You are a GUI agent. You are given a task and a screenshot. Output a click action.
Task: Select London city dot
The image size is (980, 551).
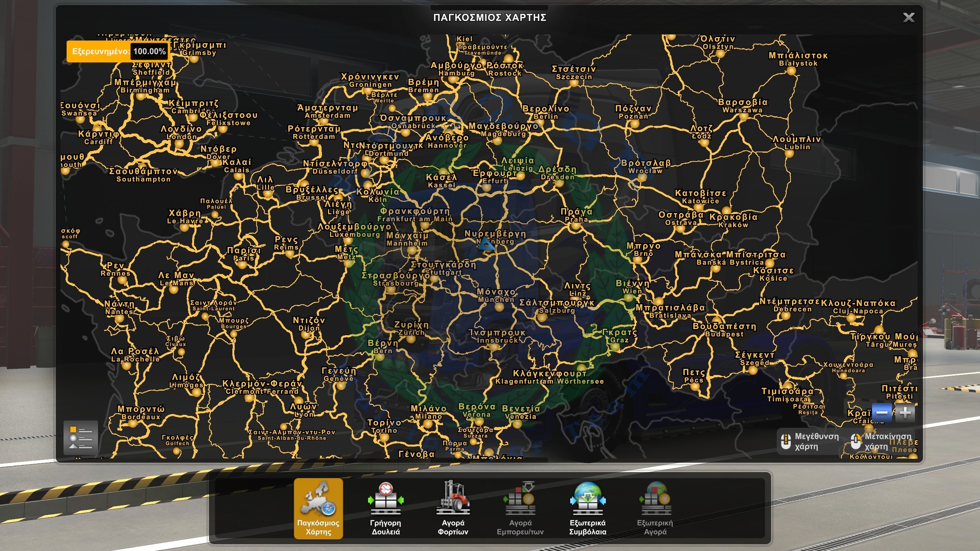coord(179,144)
